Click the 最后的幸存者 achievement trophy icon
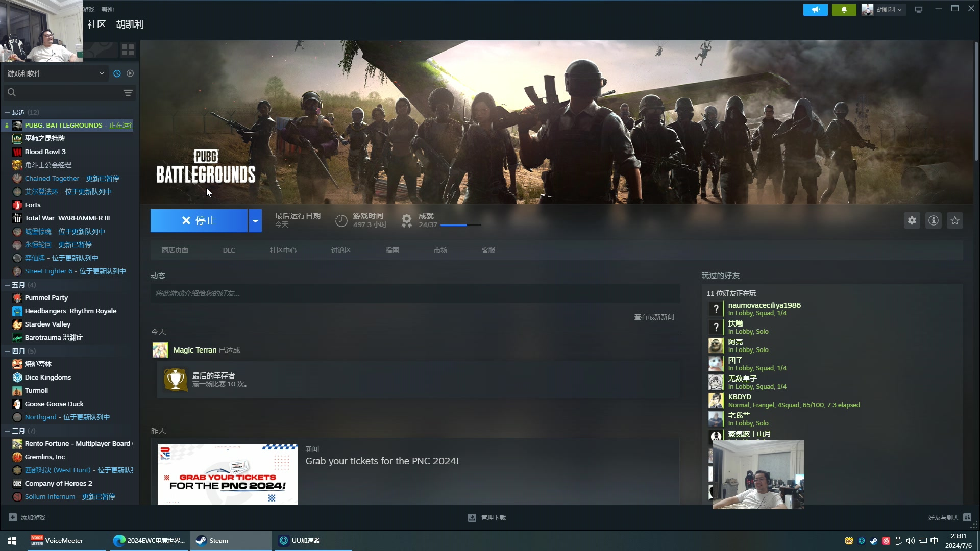Screen dimensions: 980x551 pyautogui.click(x=176, y=380)
